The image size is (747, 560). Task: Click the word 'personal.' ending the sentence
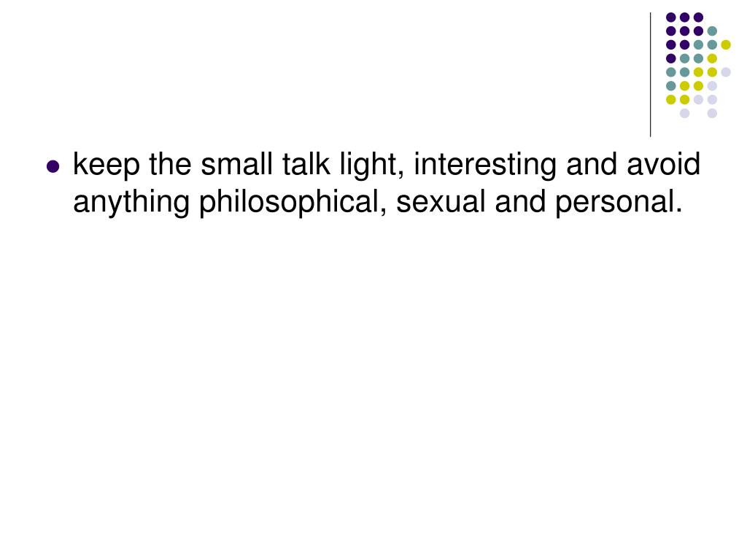[x=619, y=203]
